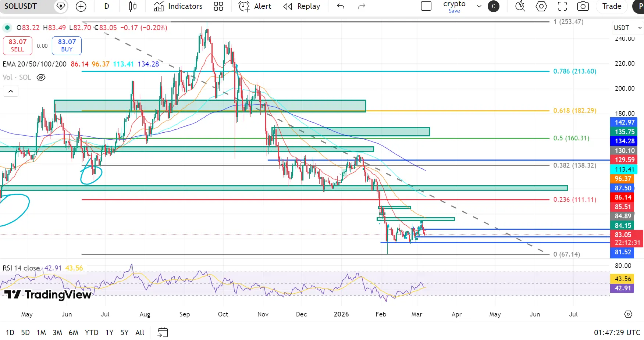Open the candlestick chart style menu
This screenshot has width=644, height=340.
click(133, 6)
